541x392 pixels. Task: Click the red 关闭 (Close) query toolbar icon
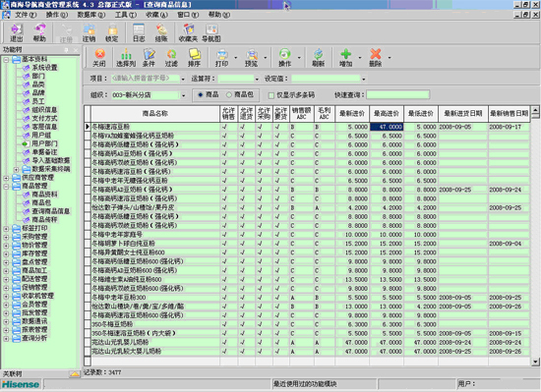99,58
